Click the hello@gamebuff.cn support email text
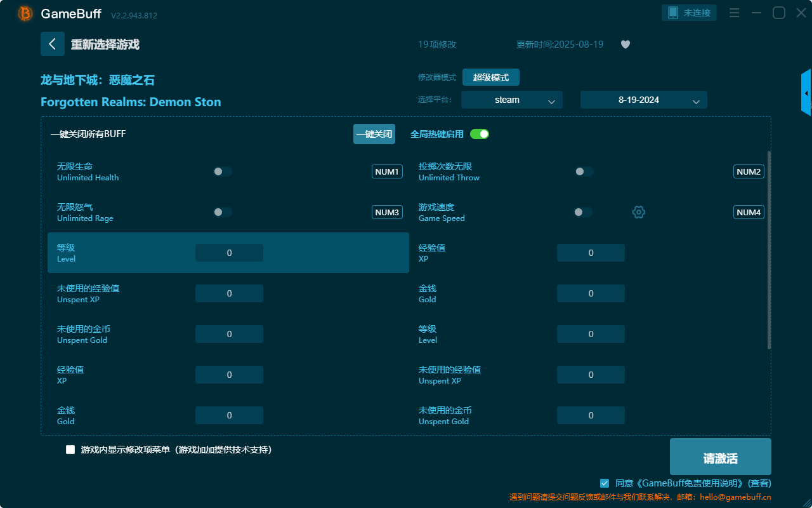The image size is (812, 508). [x=735, y=497]
